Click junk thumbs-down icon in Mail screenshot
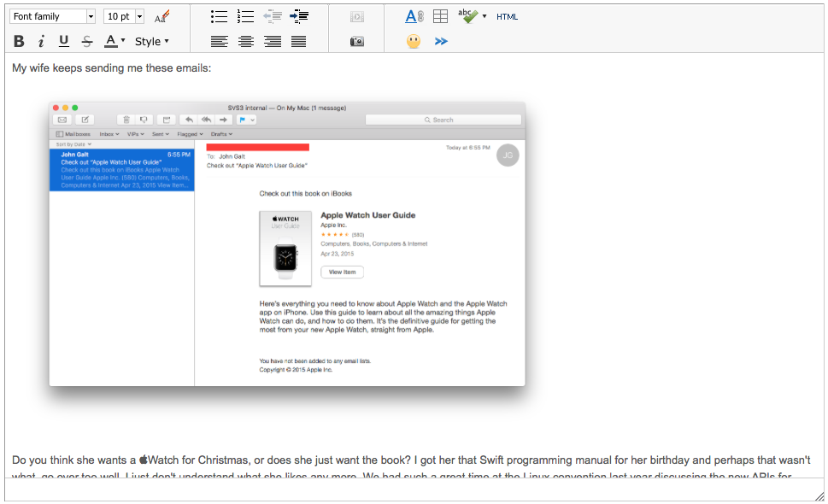 pos(144,120)
